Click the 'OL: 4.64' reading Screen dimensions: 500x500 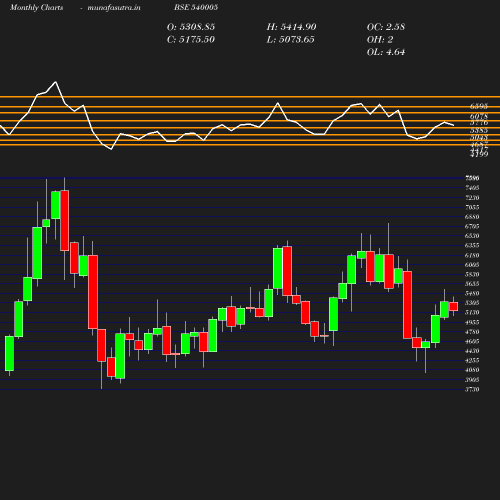point(386,52)
